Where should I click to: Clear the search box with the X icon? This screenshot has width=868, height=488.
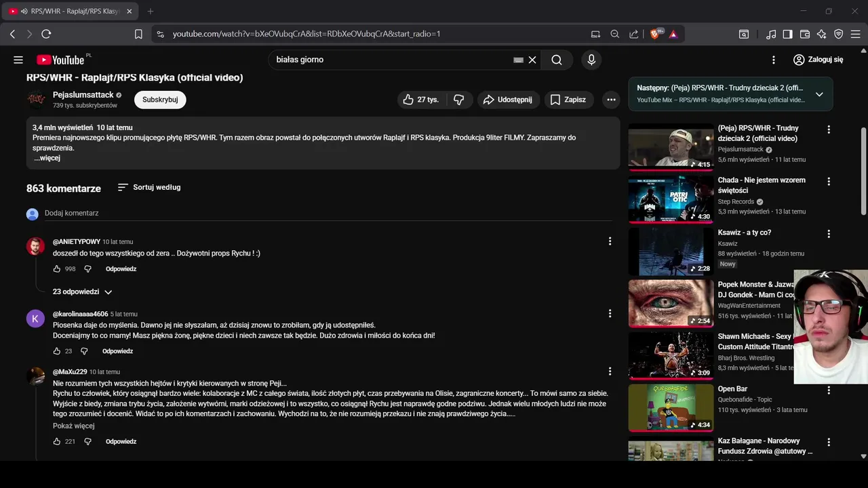(x=532, y=60)
